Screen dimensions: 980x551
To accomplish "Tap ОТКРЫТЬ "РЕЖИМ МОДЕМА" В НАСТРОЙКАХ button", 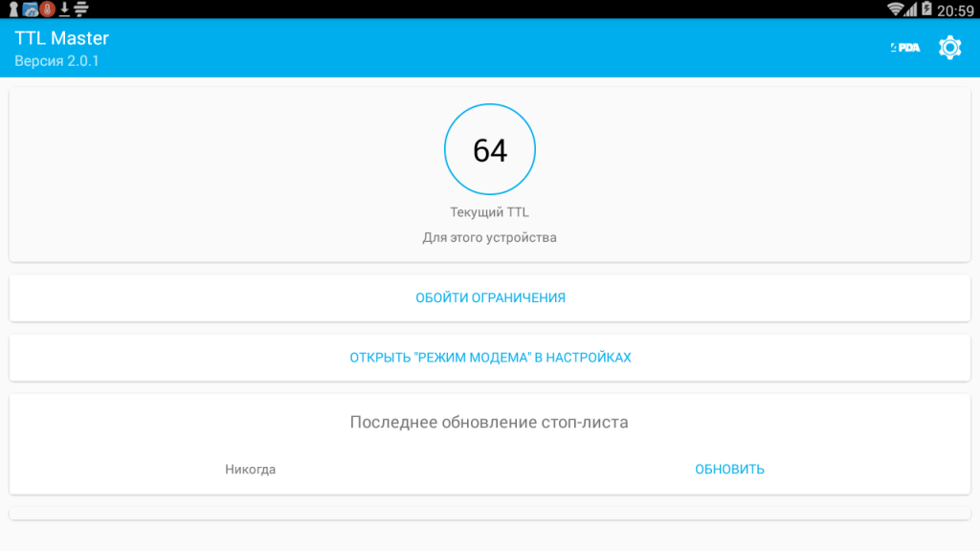I will [490, 358].
